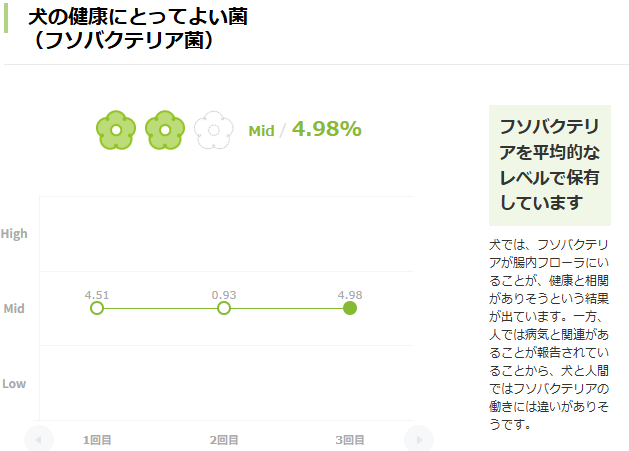Click the 2回目 axis label
This screenshot has height=451, width=629.
(x=224, y=439)
